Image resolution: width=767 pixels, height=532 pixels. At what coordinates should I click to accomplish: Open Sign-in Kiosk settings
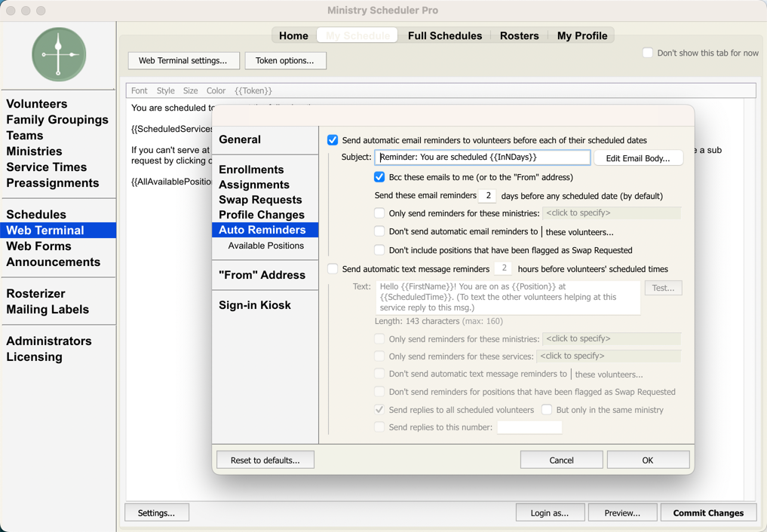(254, 305)
